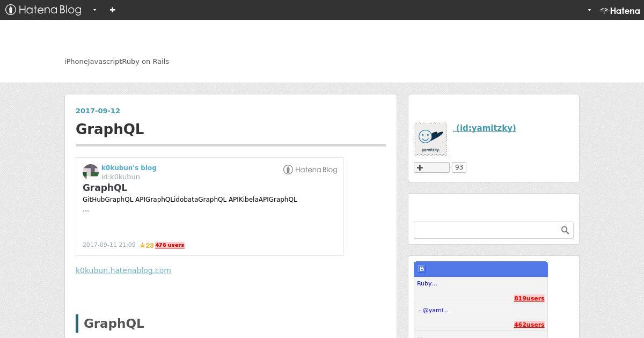
Task: Click the GraphQL section heading lower down
Action: point(114,324)
